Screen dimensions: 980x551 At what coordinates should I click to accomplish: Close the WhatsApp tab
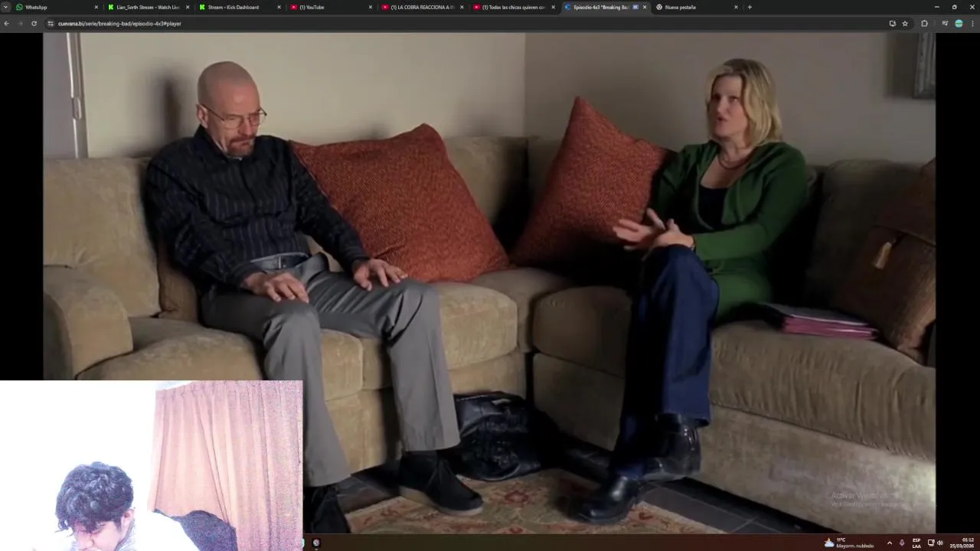pos(96,7)
